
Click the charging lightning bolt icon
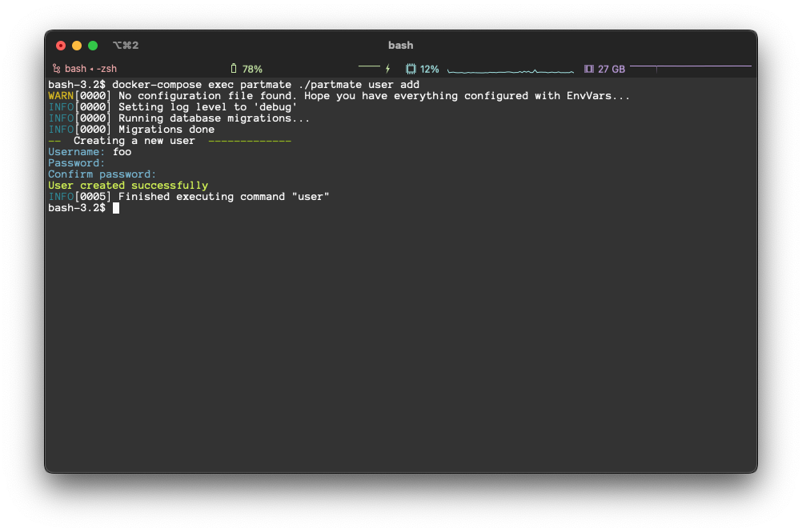click(387, 69)
